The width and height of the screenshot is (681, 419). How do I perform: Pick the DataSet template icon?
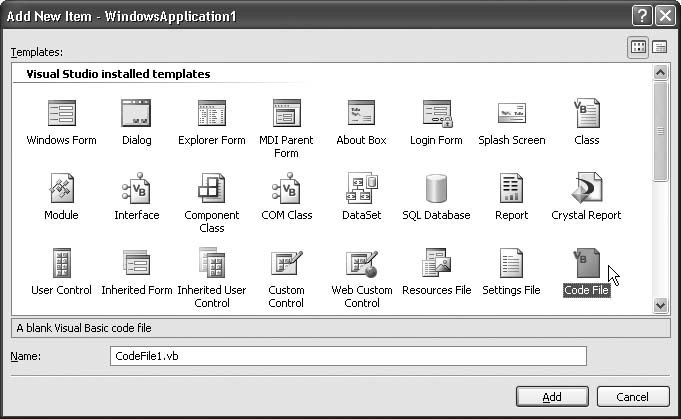(x=361, y=188)
